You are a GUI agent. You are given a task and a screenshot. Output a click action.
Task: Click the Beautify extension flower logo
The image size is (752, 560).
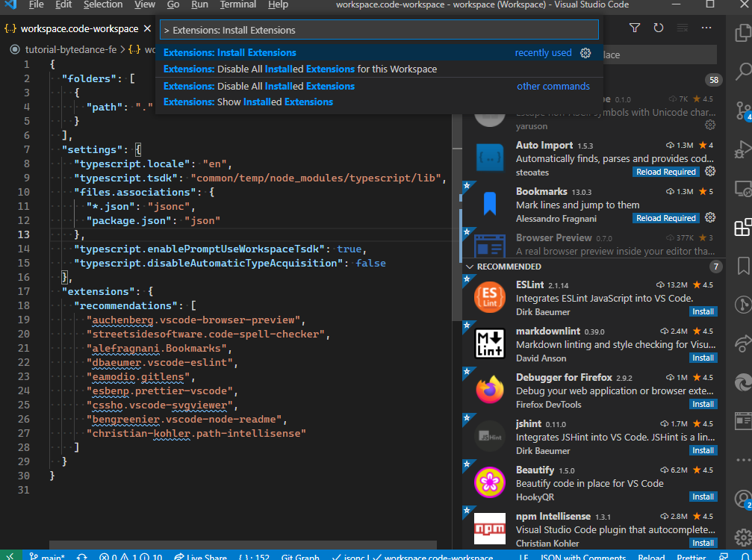click(489, 482)
